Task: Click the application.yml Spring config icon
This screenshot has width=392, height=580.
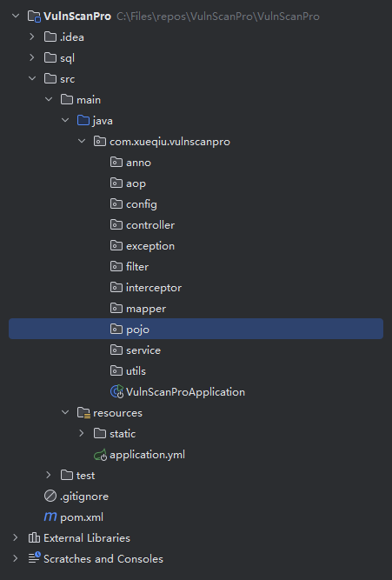Action: coord(100,455)
